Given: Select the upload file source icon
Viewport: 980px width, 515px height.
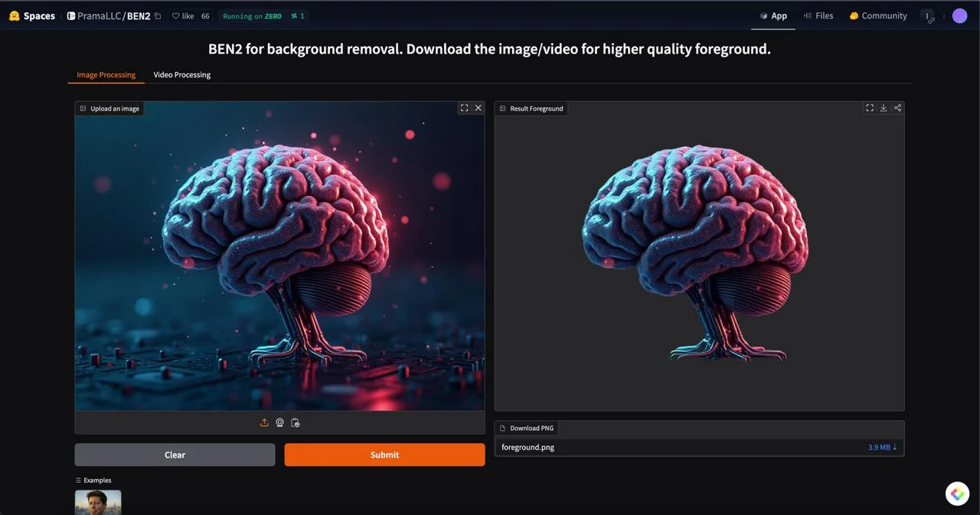Looking at the screenshot, I should pyautogui.click(x=264, y=422).
